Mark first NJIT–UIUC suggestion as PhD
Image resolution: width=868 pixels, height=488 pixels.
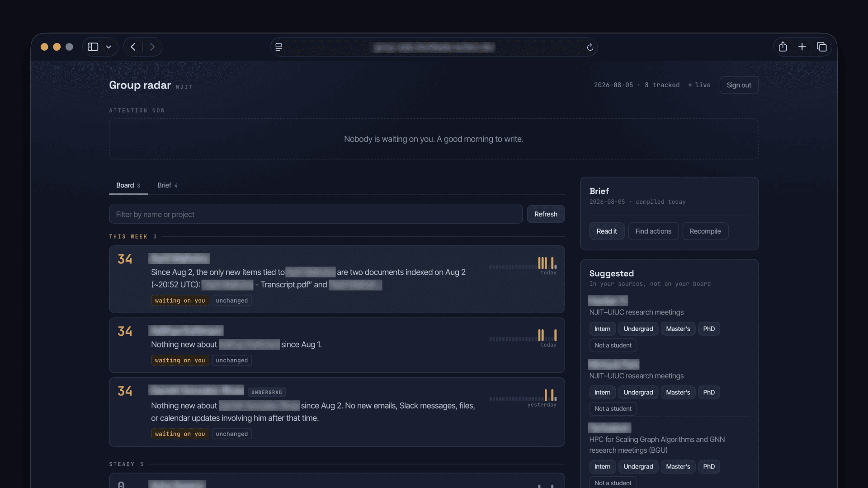pyautogui.click(x=709, y=329)
